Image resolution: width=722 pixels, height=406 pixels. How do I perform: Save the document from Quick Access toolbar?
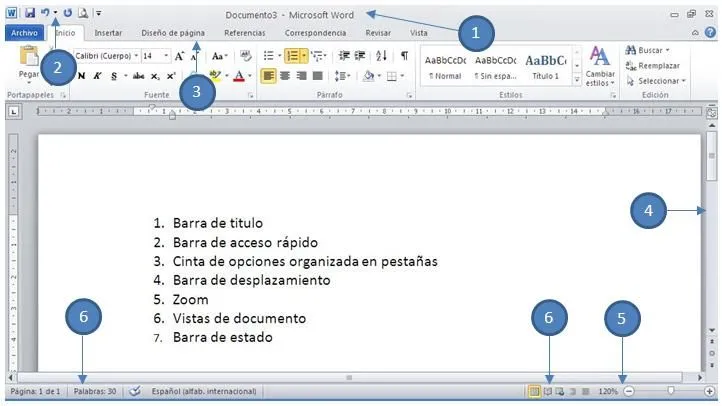pos(30,13)
